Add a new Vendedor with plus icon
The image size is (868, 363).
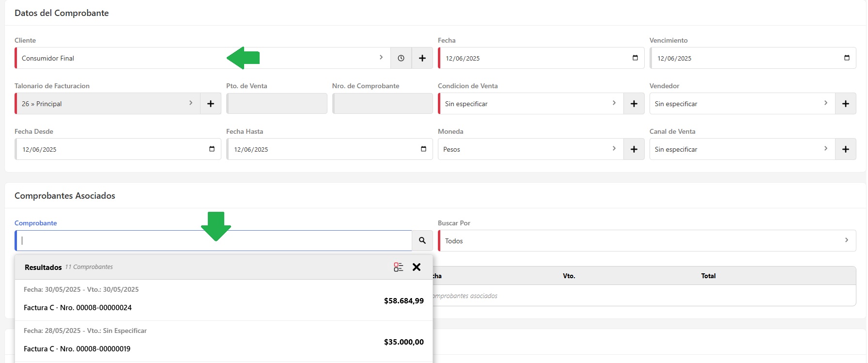(x=845, y=104)
